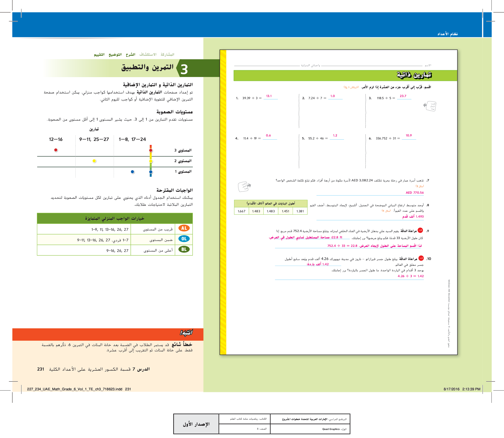
Task: Click the note icon left of exercise 7
Action: tap(244, 187)
